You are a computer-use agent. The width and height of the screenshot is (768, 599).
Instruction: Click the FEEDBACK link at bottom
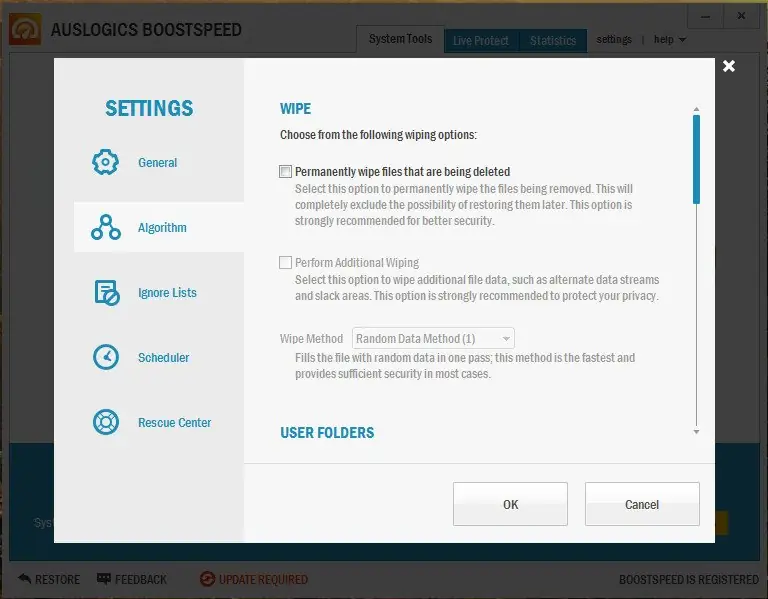(x=141, y=579)
